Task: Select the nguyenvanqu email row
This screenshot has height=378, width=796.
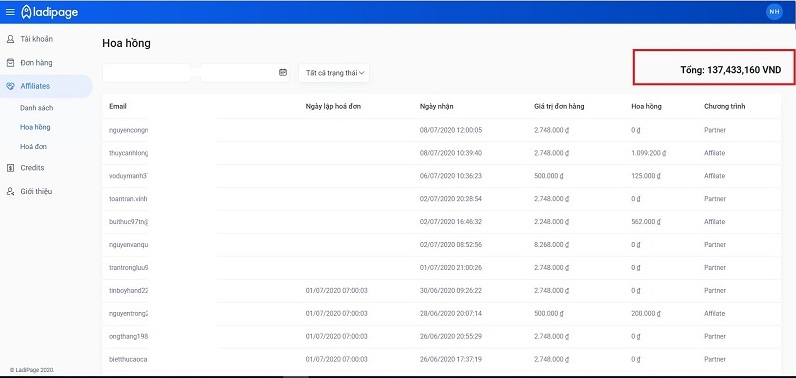Action: coord(441,245)
